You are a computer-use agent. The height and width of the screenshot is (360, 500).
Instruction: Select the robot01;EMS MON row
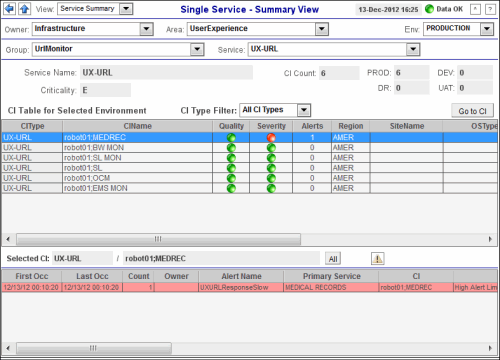click(x=249, y=188)
